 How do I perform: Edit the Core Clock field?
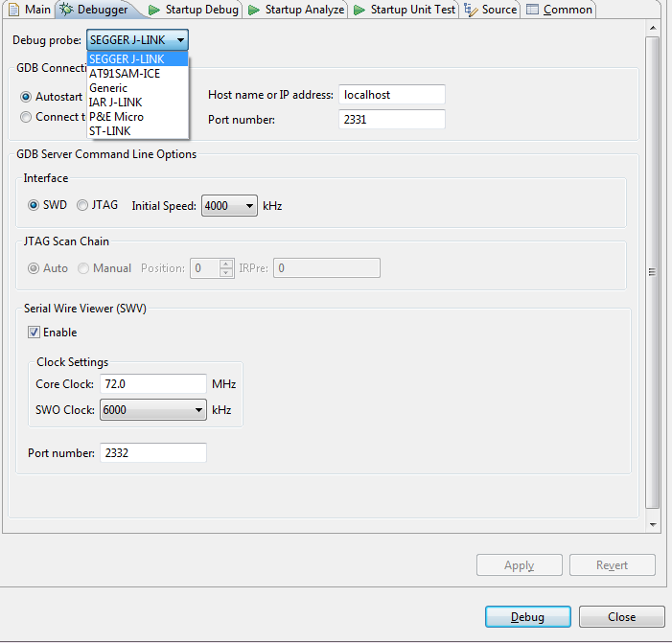153,384
